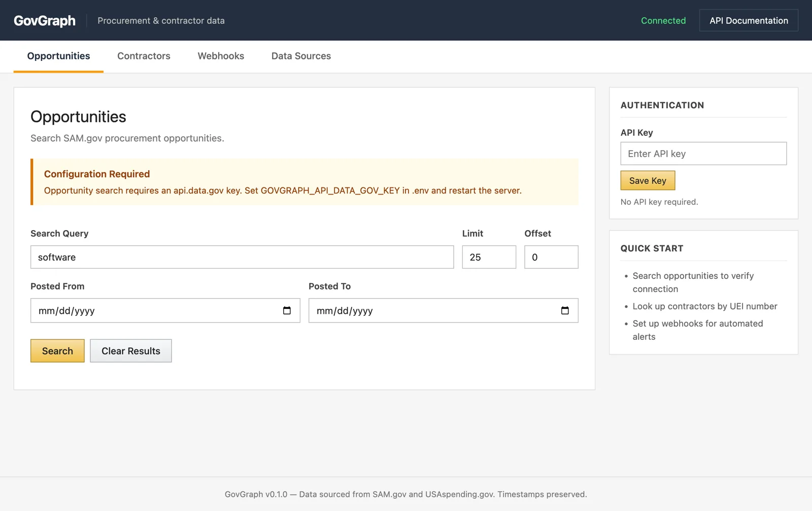Viewport: 812px width, 511px height.
Task: Click the GovGraph v0.1.0 footer text
Action: 406,494
